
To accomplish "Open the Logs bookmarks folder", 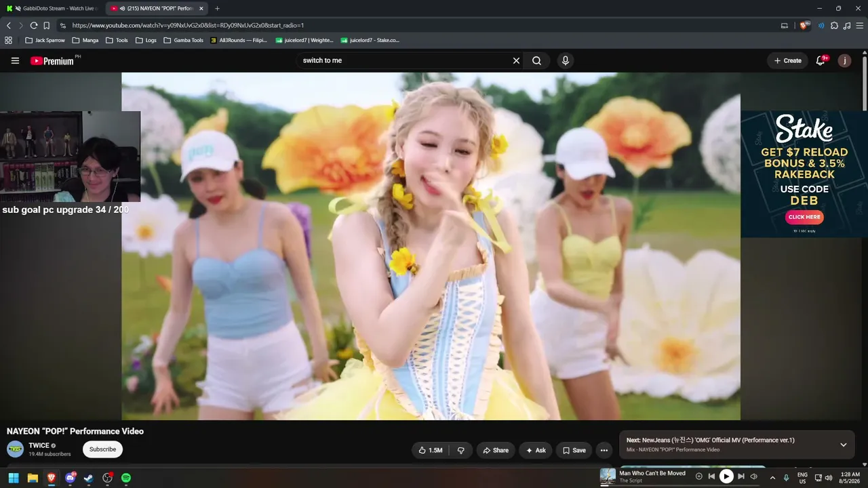I will 146,40.
